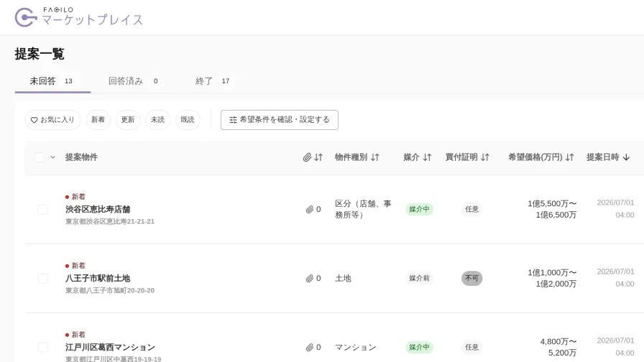Screen dimensions: 644x362
Task: Sort by 提案日時 descending arrow
Action: 626,157
